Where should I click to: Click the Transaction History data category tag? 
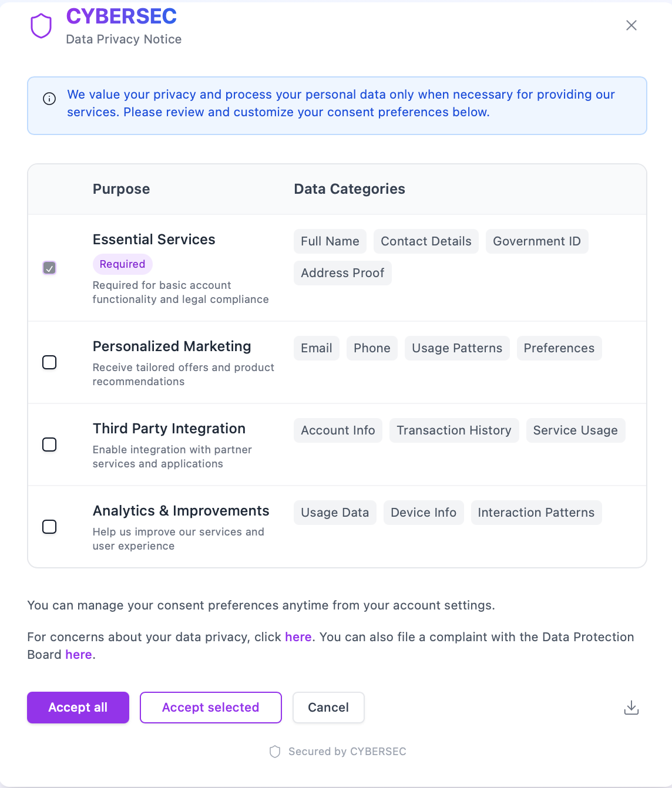[454, 430]
